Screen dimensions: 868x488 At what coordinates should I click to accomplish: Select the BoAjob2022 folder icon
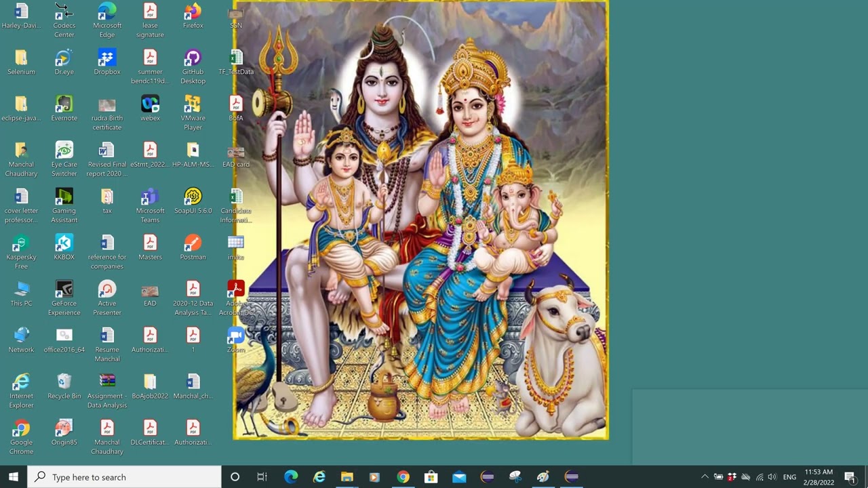[x=150, y=386]
